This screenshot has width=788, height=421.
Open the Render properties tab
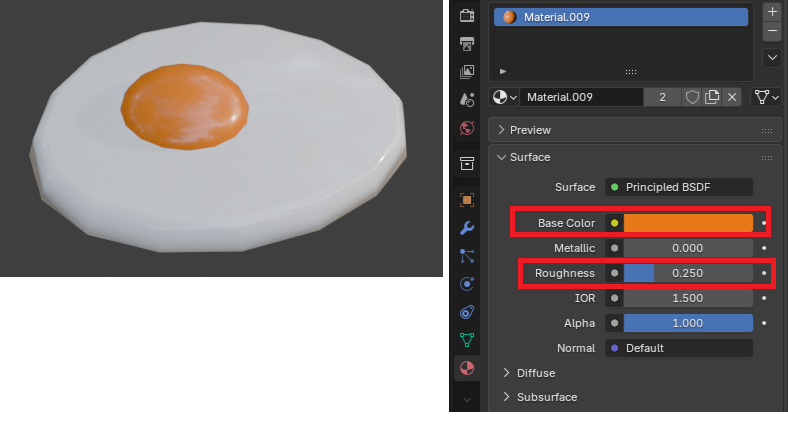[467, 15]
